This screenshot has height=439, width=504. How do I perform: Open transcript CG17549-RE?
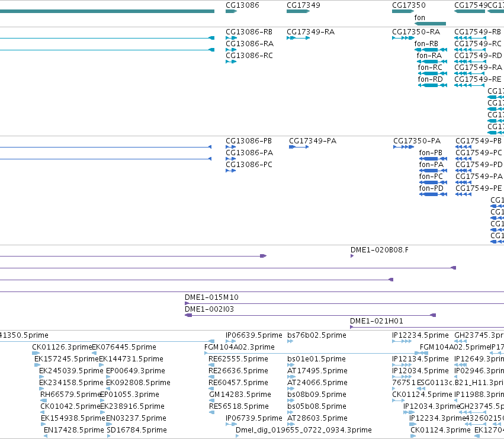[x=478, y=79]
